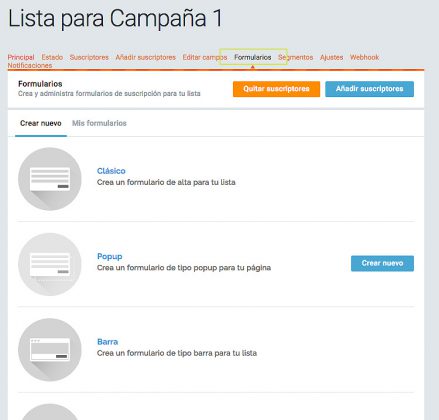Viewport: 439px width, 420px height.
Task: Open the Estado menu item
Action: click(52, 57)
